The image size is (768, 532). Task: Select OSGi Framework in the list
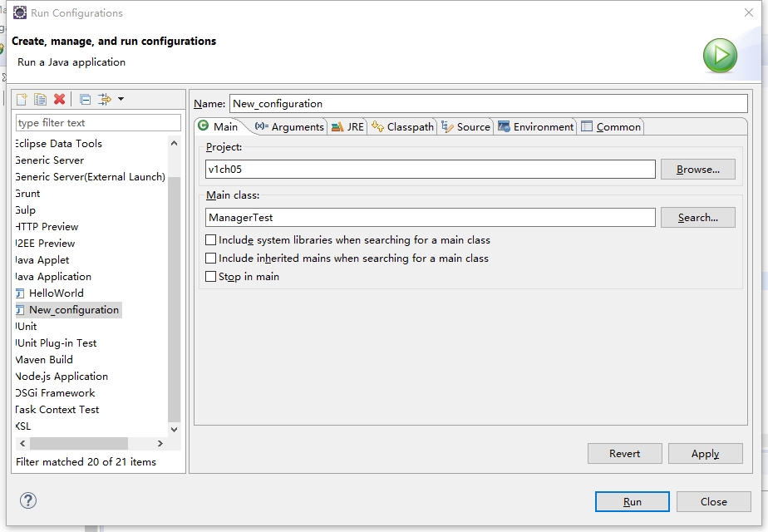click(x=56, y=393)
